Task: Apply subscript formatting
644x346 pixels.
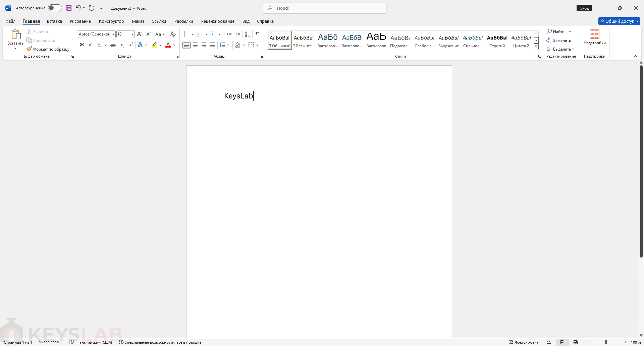Action: click(122, 45)
